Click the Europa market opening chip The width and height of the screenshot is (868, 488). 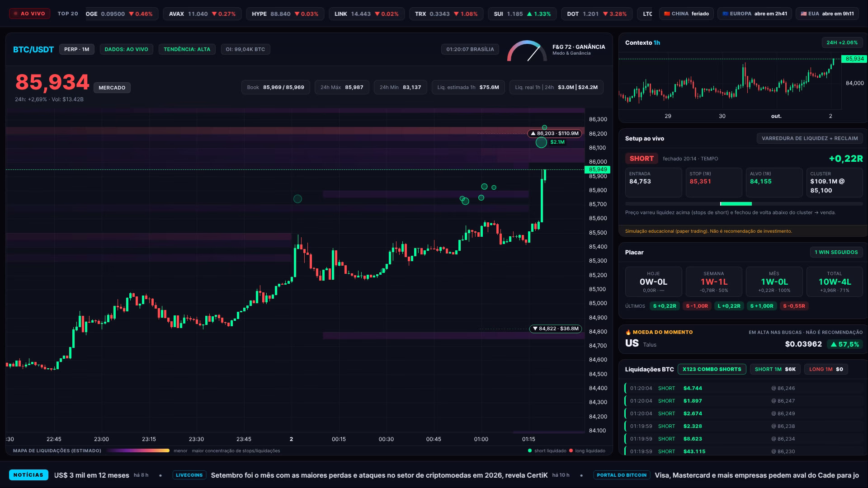(x=755, y=14)
